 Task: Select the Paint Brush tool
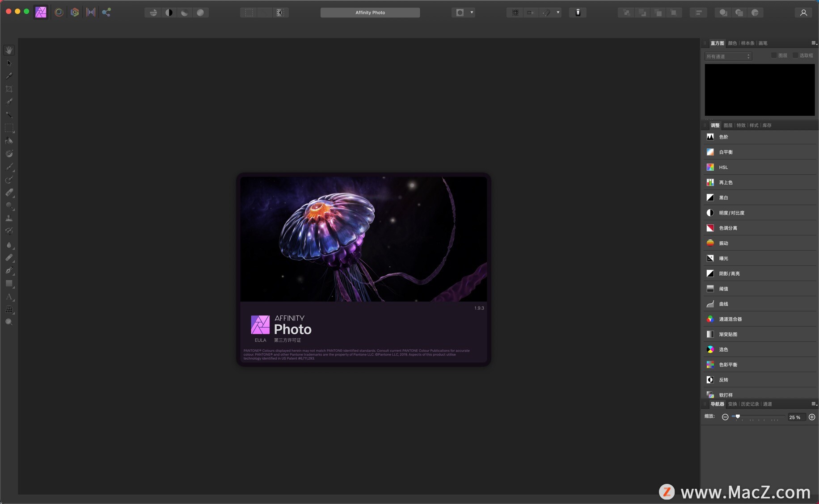coord(9,167)
